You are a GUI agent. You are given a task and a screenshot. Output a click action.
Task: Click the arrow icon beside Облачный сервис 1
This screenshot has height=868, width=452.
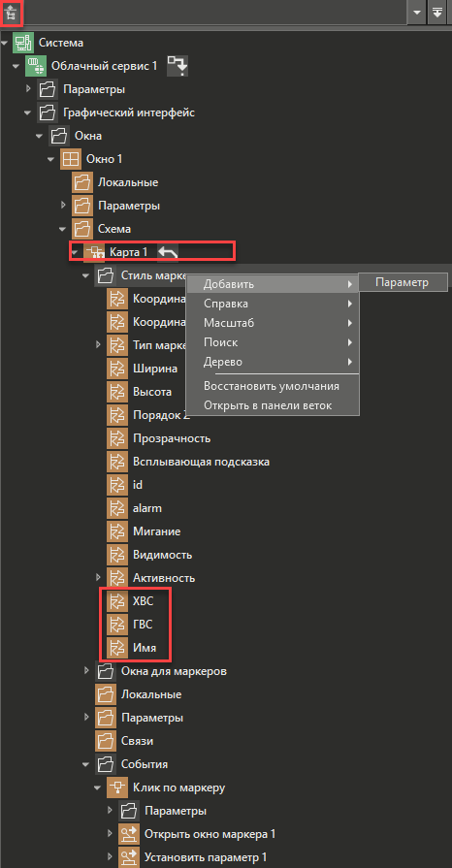[x=178, y=66]
